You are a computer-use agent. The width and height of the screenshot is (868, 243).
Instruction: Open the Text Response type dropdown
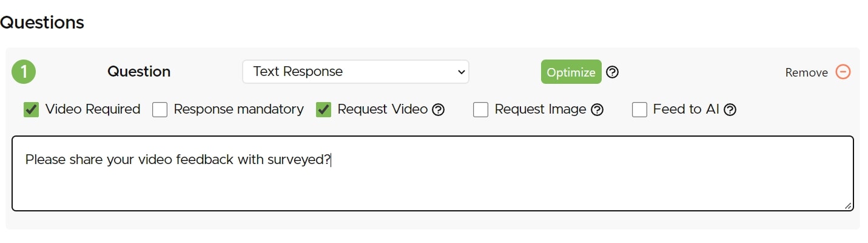pos(355,72)
